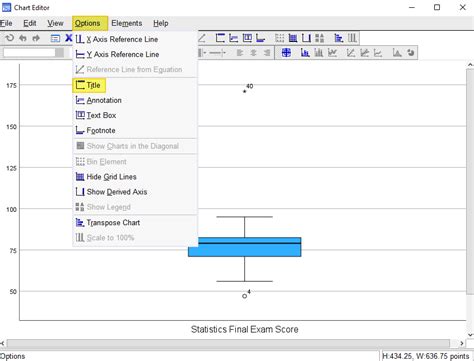
Task: Choose Show Derived Axis menu entry
Action: [135, 192]
